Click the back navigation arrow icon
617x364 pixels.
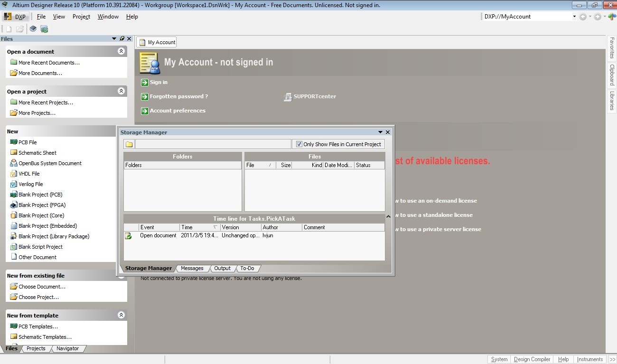pyautogui.click(x=583, y=17)
